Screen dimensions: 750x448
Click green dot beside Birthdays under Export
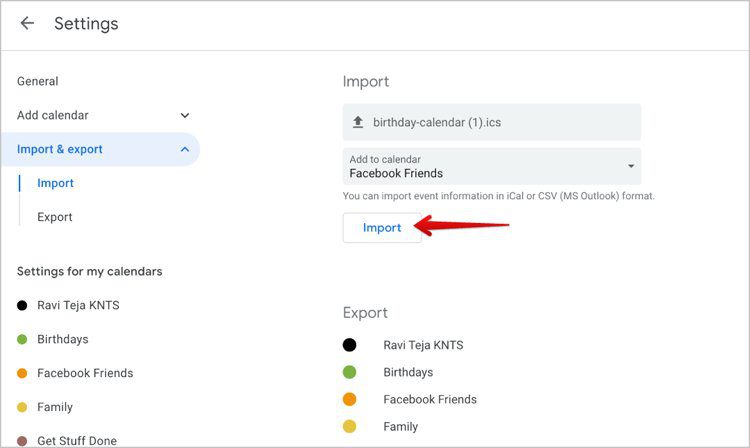coord(350,372)
